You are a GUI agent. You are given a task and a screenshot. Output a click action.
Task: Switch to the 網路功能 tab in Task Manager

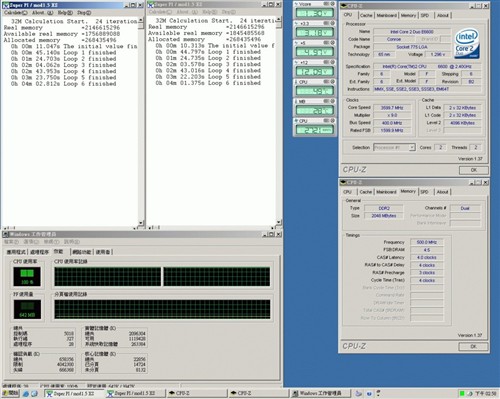[82, 252]
